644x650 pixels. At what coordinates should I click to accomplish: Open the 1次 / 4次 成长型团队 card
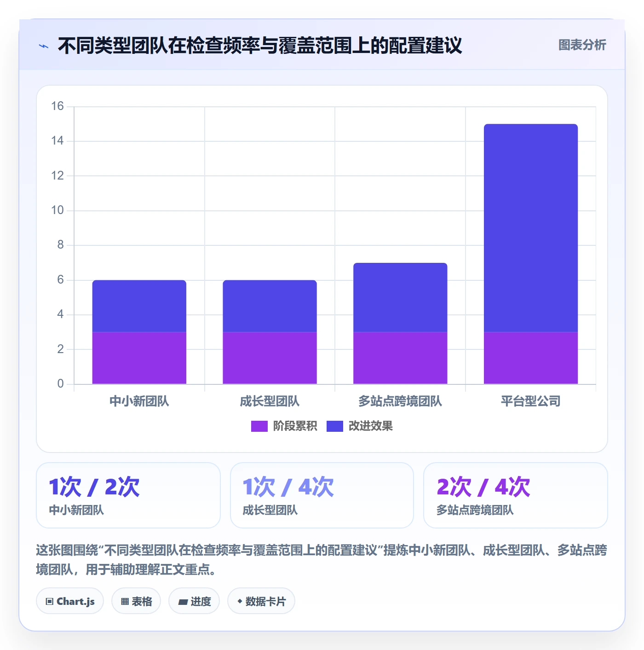click(322, 495)
